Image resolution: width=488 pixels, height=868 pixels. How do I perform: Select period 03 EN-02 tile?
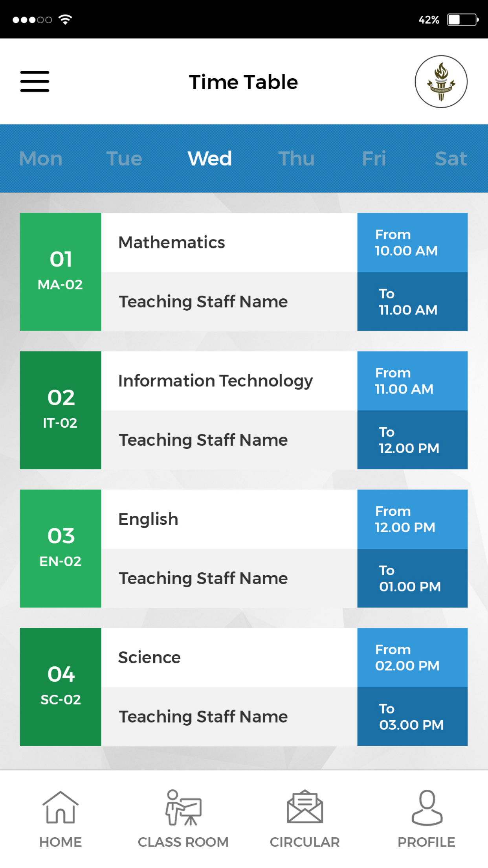click(61, 549)
